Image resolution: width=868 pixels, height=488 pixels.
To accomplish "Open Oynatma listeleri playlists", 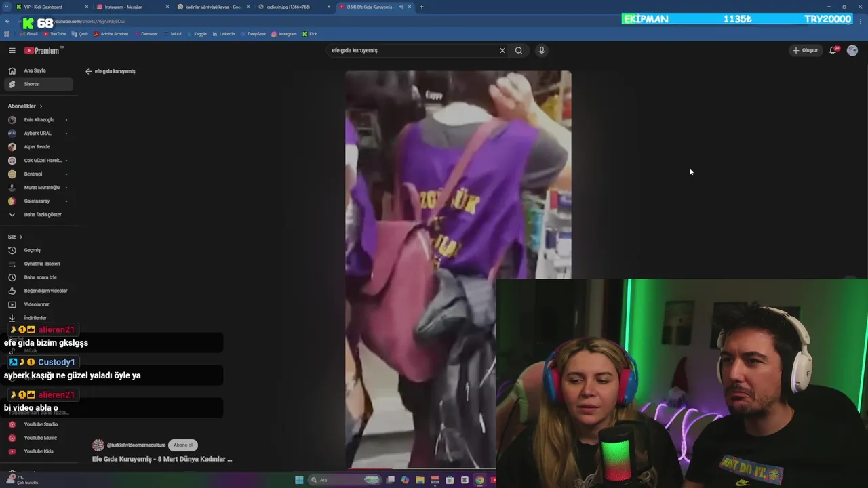I will 38,264.
